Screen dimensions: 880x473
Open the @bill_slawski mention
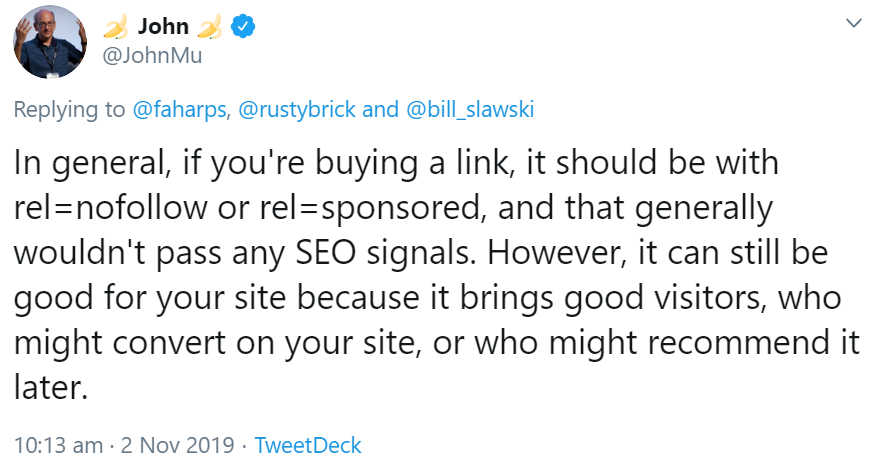[x=469, y=110]
